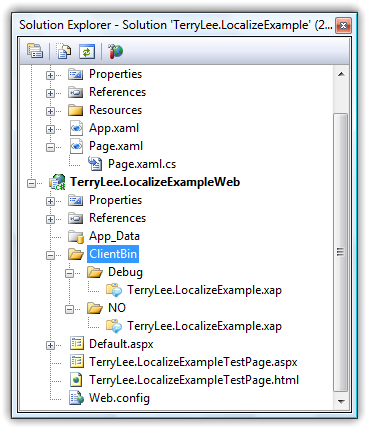Select the Web.config label
Viewport: 368px width, 429px height.
point(119,398)
